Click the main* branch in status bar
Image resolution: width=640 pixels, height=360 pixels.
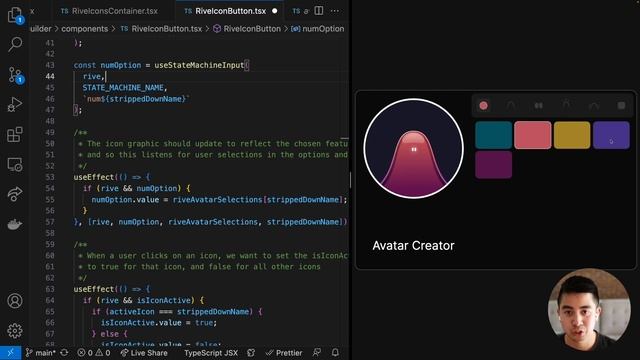point(40,353)
